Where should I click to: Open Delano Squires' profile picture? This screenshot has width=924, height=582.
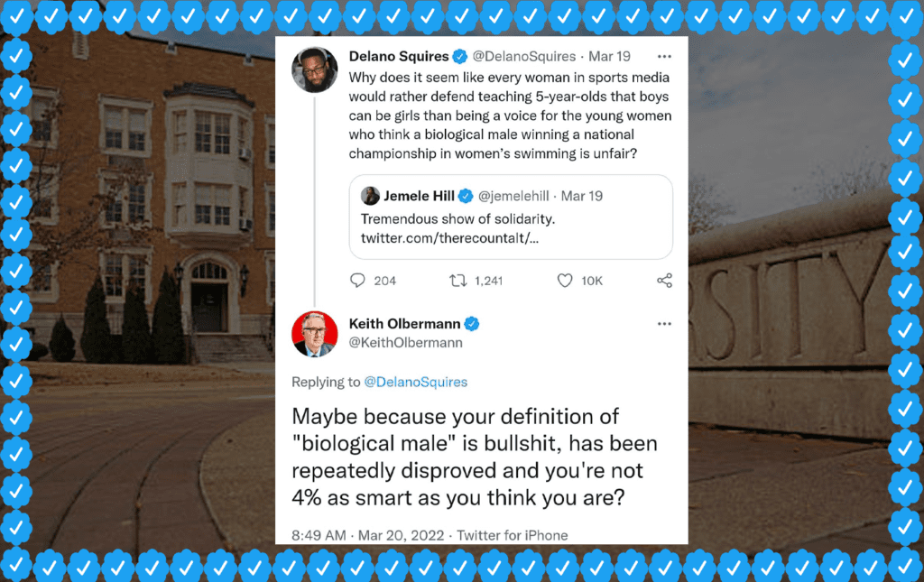[315, 69]
